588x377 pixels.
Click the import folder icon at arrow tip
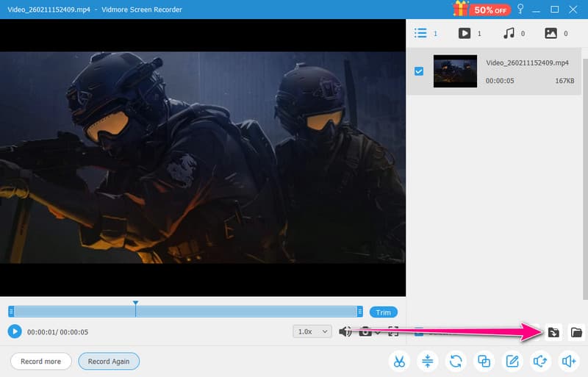(553, 332)
